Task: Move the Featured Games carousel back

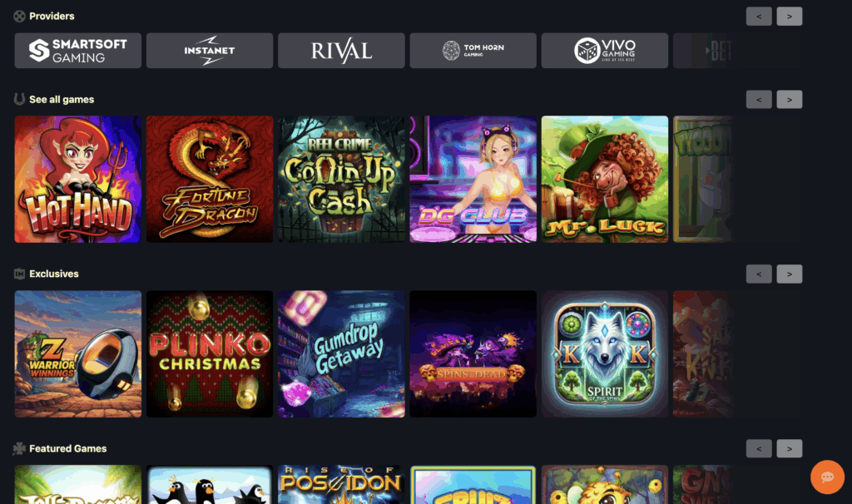Action: tap(759, 448)
